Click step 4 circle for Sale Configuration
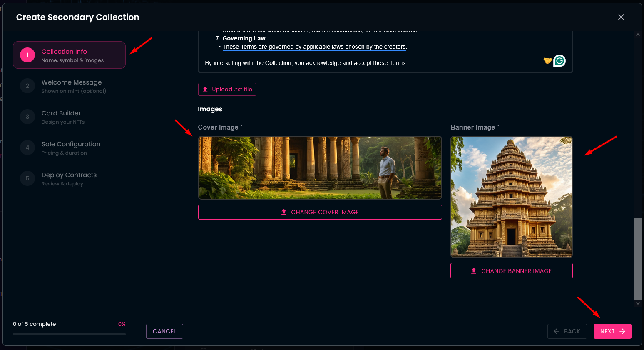 click(27, 147)
